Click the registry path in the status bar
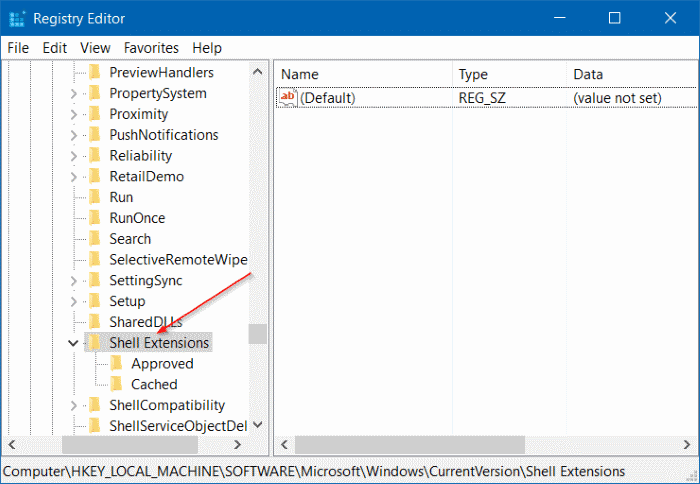This screenshot has width=700, height=484. tap(314, 471)
